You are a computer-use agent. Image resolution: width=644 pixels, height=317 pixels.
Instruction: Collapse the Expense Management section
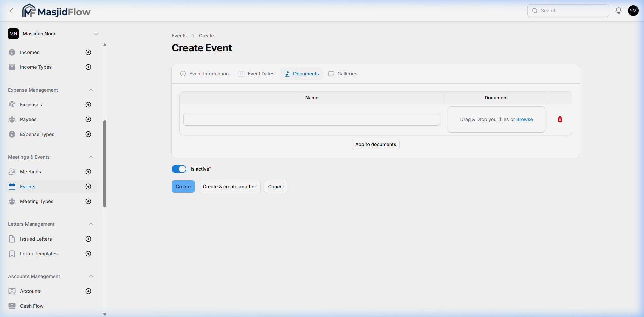91,90
